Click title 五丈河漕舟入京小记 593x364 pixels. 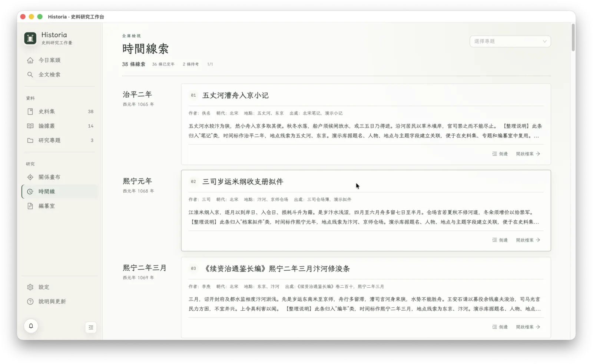[x=235, y=96]
